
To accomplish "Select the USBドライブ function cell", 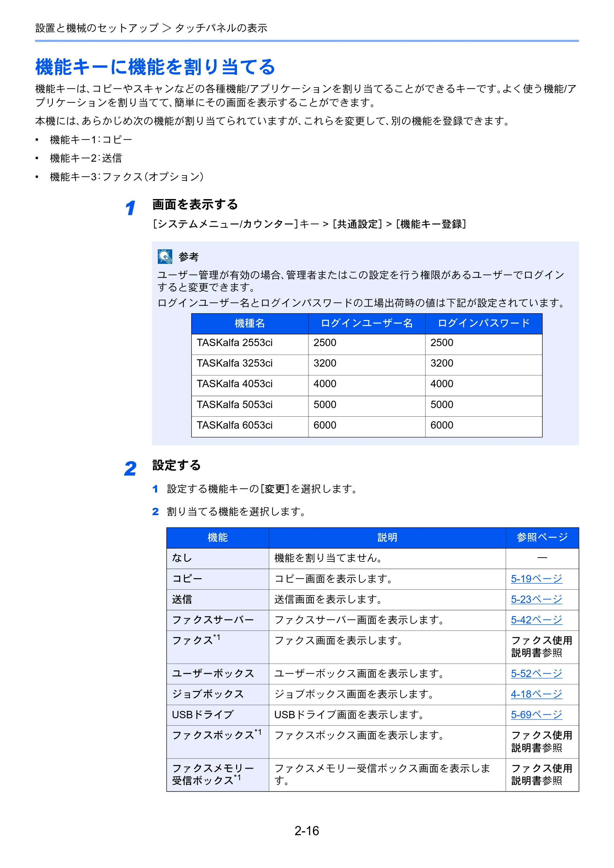I will click(x=218, y=715).
